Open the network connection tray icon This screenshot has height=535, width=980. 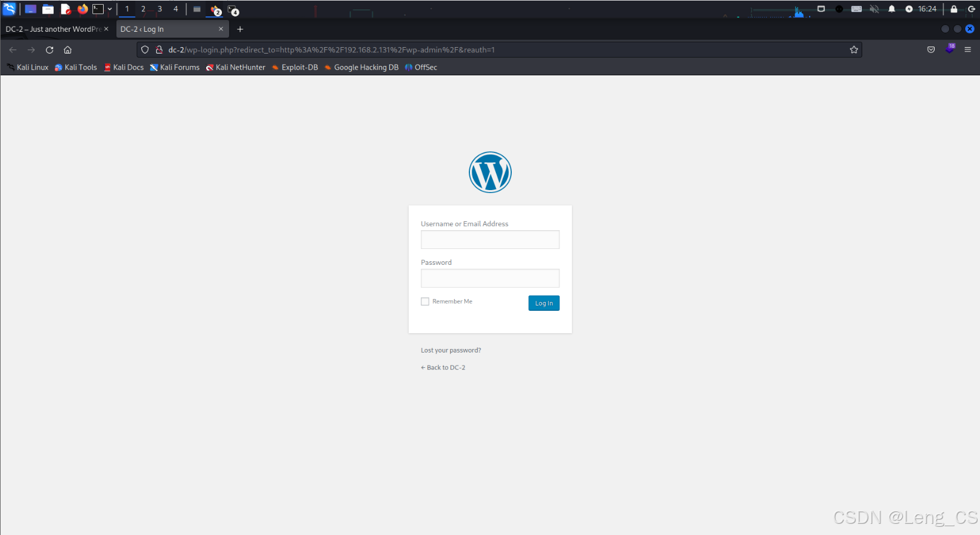coord(821,9)
